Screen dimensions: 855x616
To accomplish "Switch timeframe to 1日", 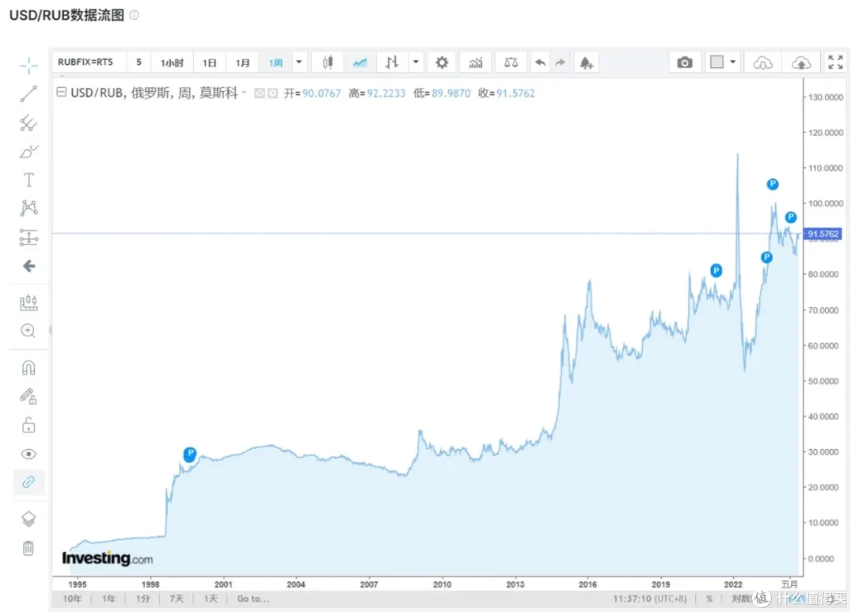I will [209, 62].
